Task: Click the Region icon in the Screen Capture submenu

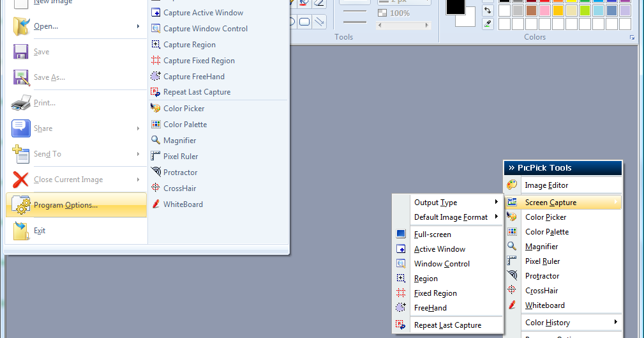Action: [401, 279]
